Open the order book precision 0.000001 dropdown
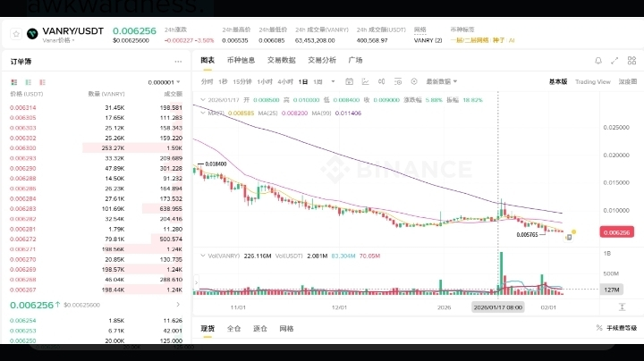This screenshot has height=361, width=644. click(x=164, y=82)
